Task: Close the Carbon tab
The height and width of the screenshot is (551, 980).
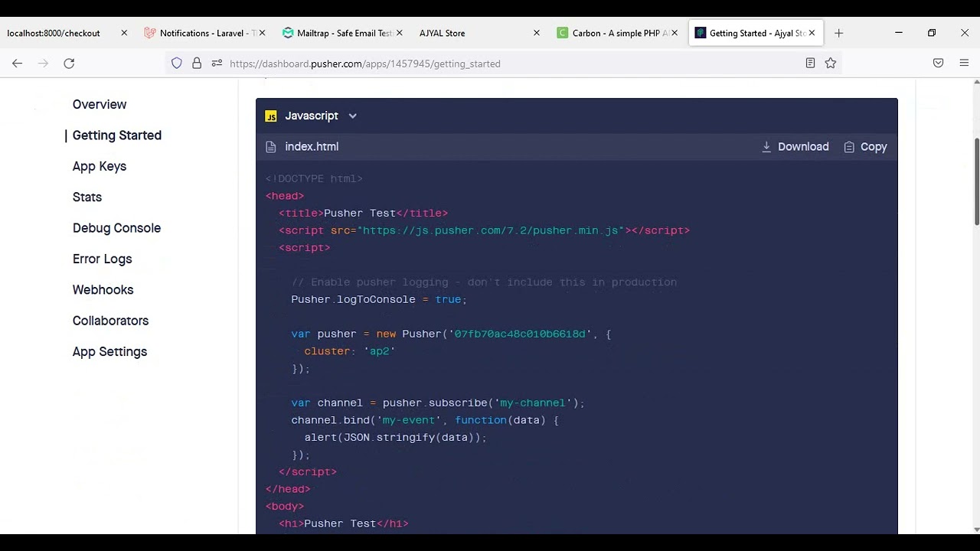Action: 675,33
